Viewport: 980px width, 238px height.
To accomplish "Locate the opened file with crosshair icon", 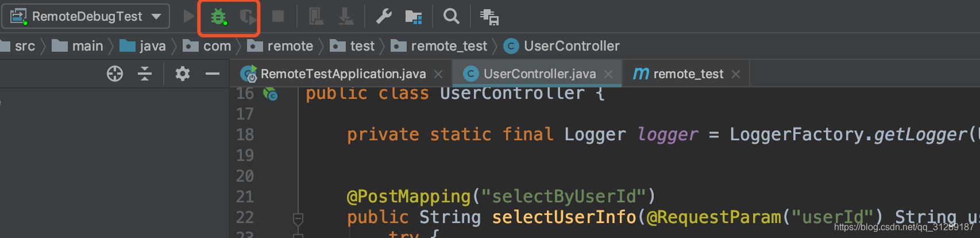I will tap(115, 74).
